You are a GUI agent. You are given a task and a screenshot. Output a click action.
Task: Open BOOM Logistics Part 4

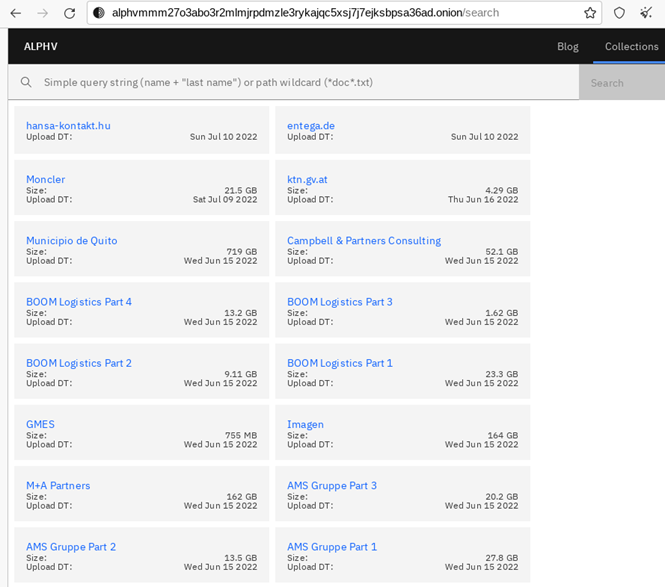coord(79,302)
